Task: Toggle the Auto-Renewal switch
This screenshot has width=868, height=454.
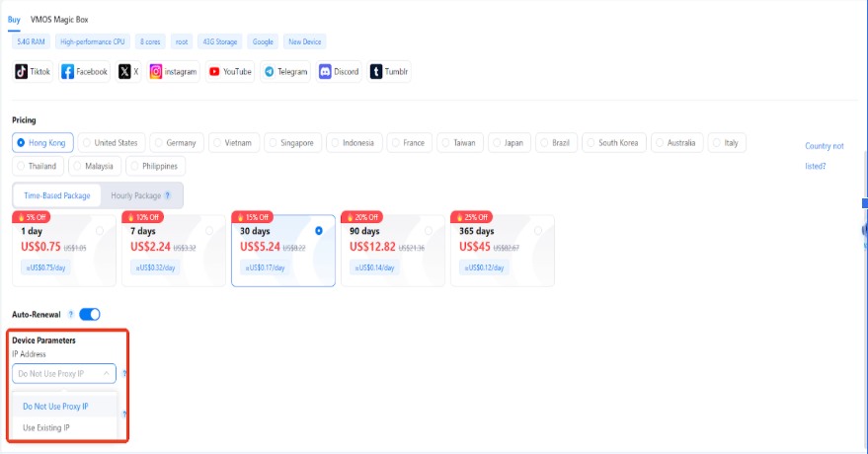Action: pos(90,314)
